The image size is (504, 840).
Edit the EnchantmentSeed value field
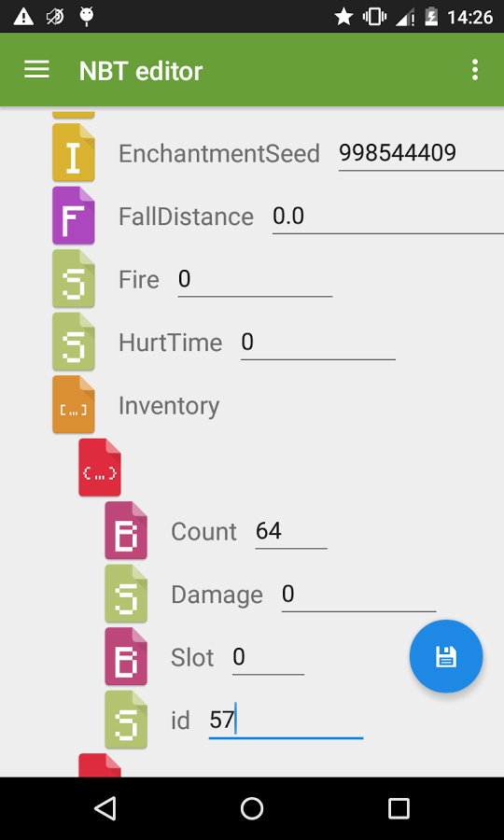tap(421, 154)
